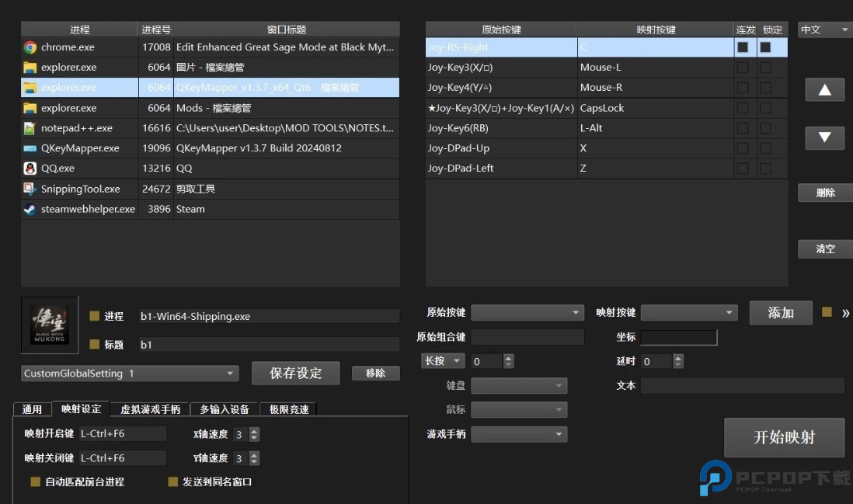Open the 映射按键 dropdown

pyautogui.click(x=689, y=313)
